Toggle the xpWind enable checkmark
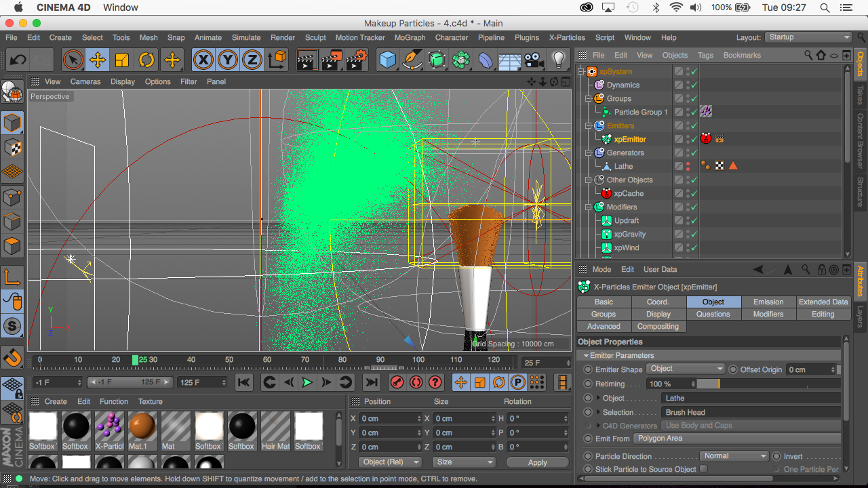868x488 pixels. click(694, 247)
